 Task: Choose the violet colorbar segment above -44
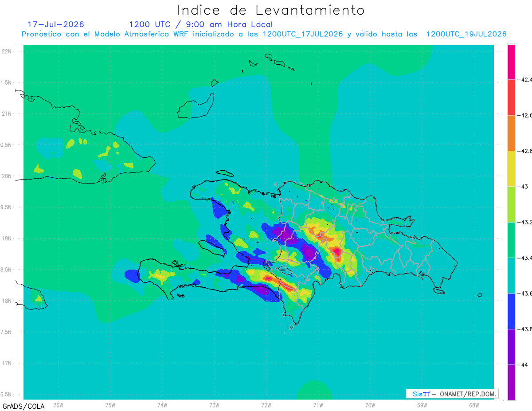(x=511, y=347)
